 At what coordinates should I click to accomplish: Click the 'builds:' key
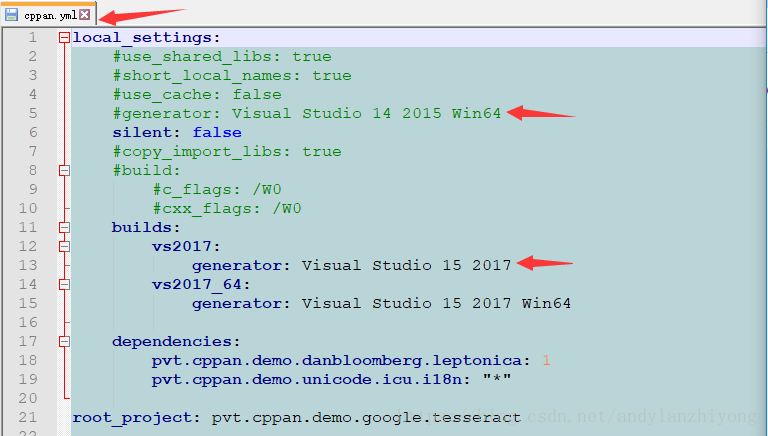click(146, 227)
